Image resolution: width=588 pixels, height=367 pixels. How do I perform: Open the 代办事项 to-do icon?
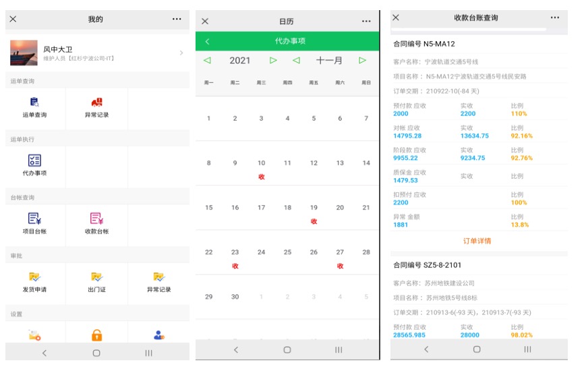tap(34, 161)
